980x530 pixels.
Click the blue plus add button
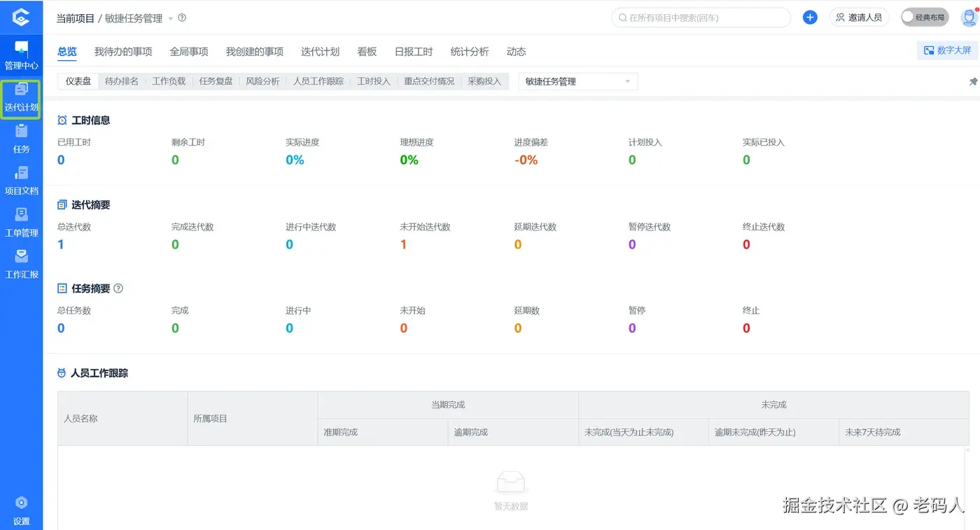point(810,18)
